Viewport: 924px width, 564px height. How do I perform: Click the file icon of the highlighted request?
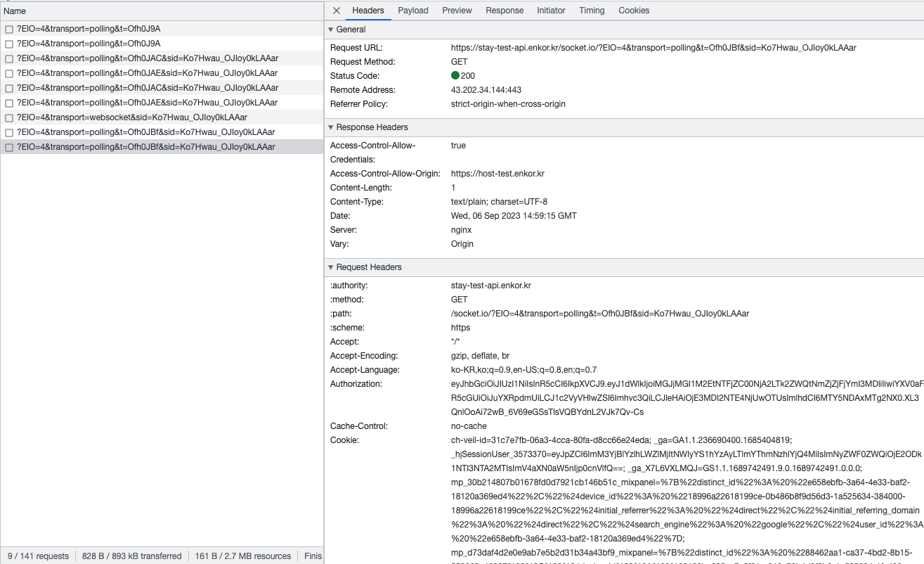9,147
